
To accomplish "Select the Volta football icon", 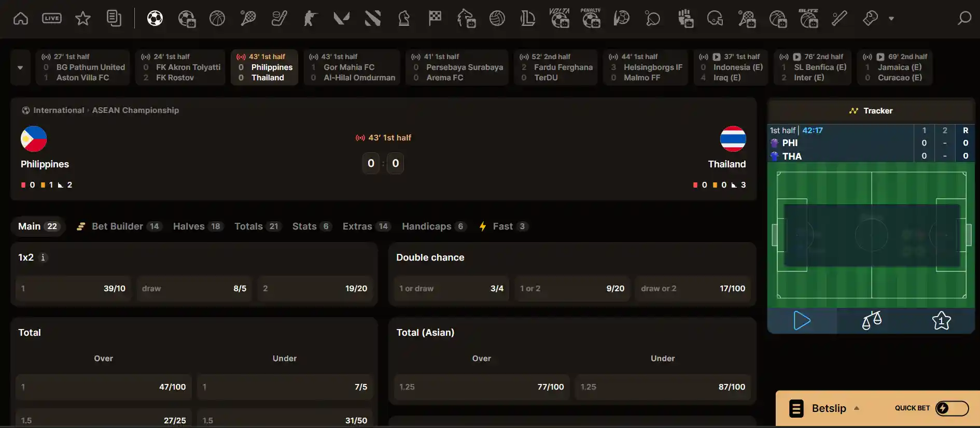I will tap(559, 18).
